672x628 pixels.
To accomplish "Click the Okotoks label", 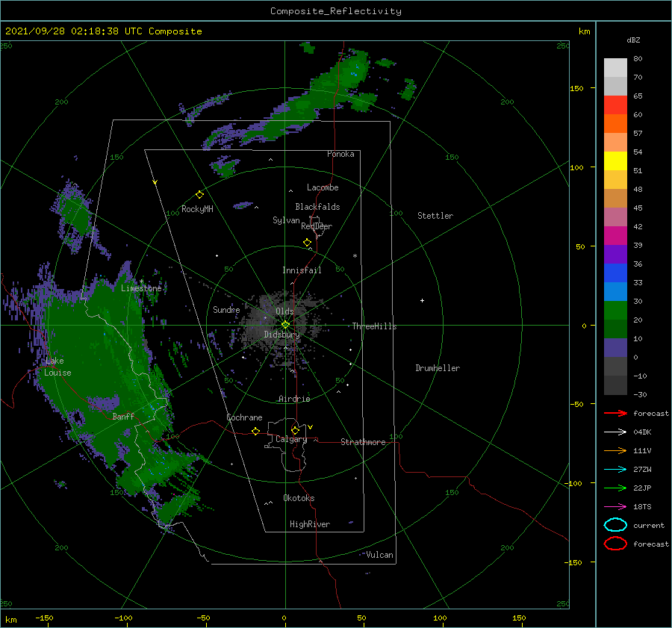I will [299, 498].
